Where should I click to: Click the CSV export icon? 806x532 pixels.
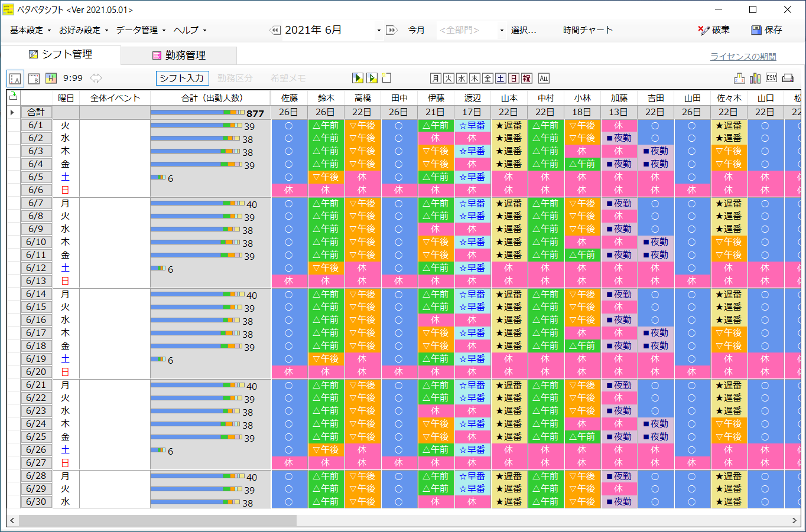(771, 78)
